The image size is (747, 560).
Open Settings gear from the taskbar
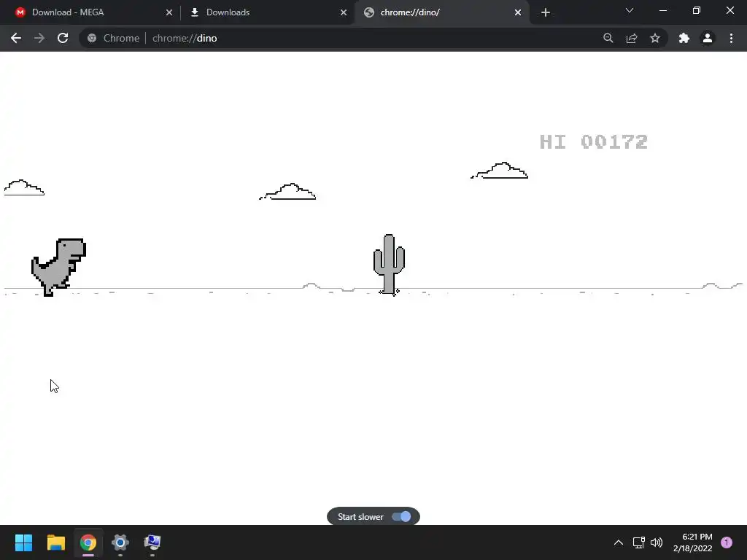click(120, 542)
